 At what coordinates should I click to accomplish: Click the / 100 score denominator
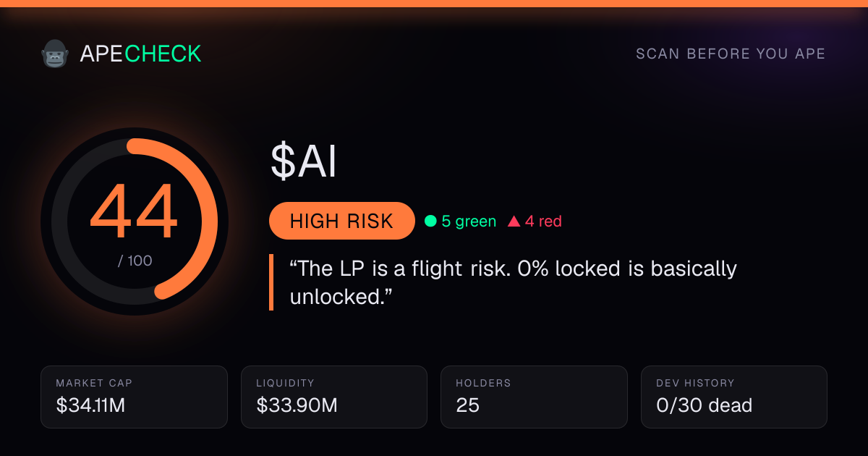tap(135, 261)
